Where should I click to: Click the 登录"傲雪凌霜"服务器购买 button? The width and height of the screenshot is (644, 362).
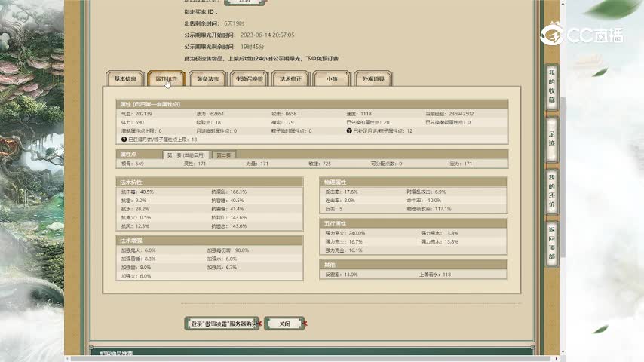click(222, 323)
